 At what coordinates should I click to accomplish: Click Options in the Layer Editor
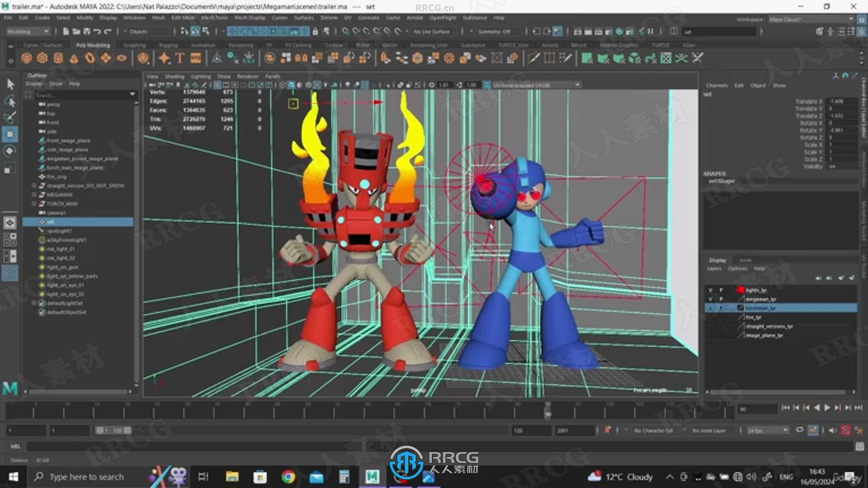(737, 268)
